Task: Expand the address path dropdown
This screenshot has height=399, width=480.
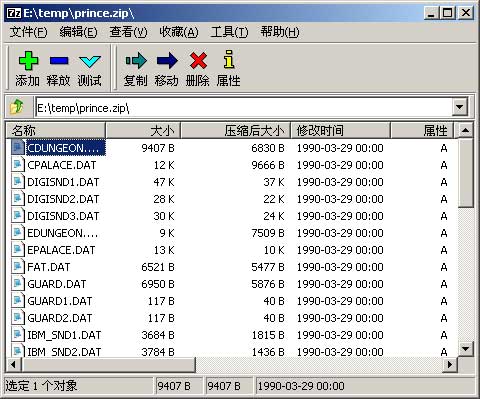Action: click(x=460, y=107)
